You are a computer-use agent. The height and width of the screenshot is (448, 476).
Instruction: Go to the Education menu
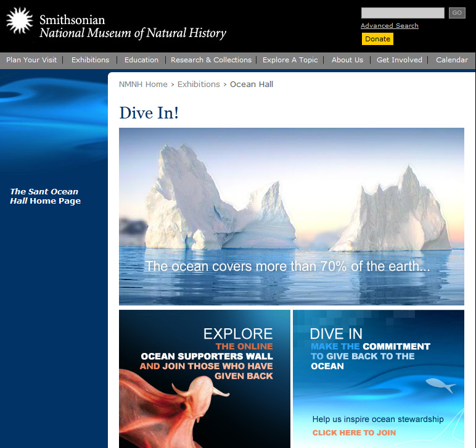click(141, 60)
